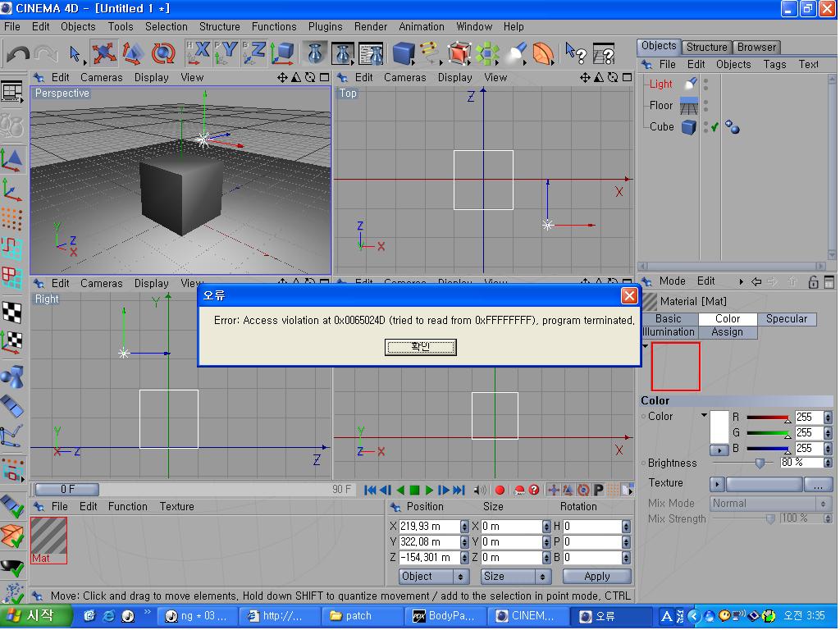This screenshot has height=630, width=840.
Task: Expand the Color model arrow dropdown
Action: pyautogui.click(x=704, y=416)
